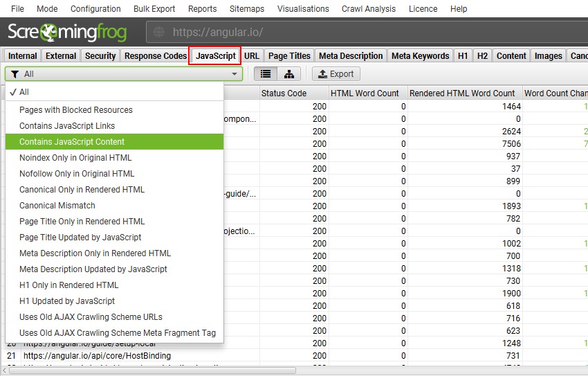Open the All filter dropdown

pos(124,74)
